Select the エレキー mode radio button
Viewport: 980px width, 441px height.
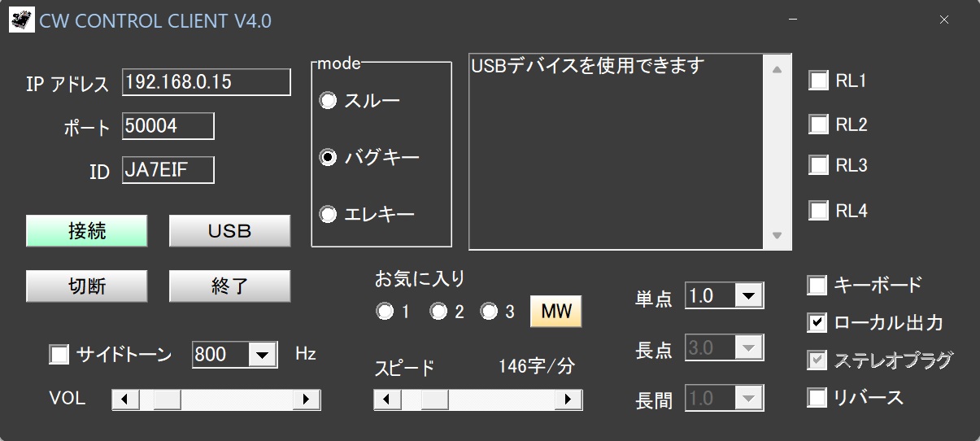point(329,215)
